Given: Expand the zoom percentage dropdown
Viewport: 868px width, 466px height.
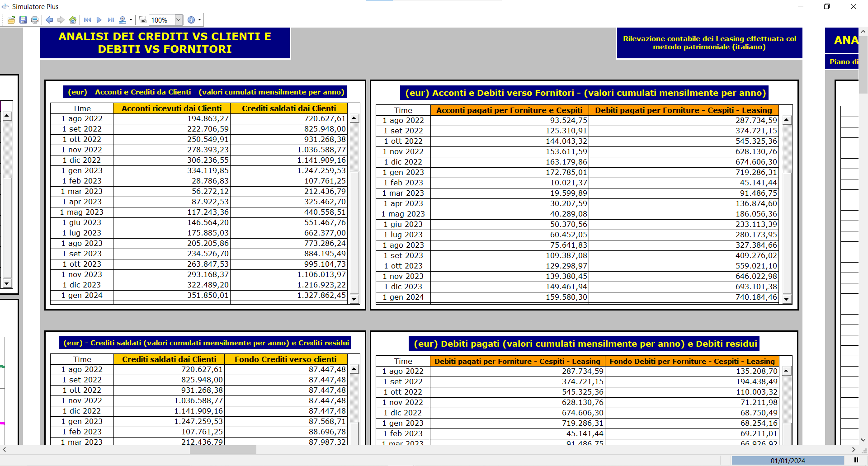Looking at the screenshot, I should click(x=179, y=20).
